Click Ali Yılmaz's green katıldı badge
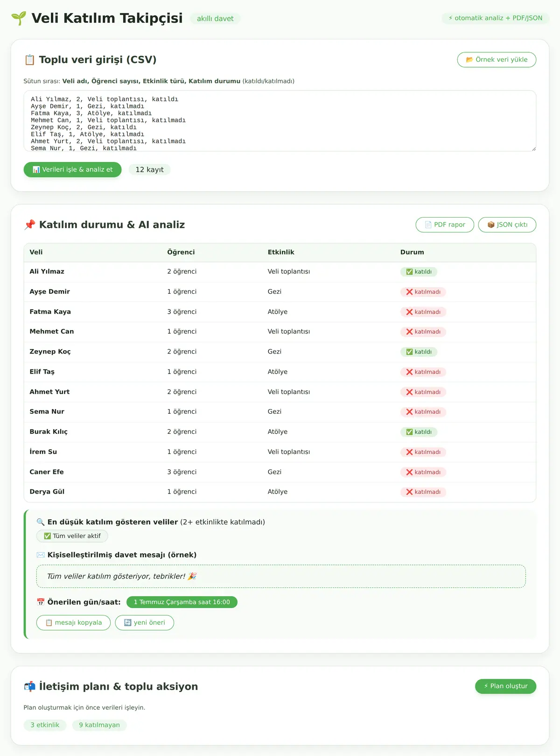This screenshot has width=560, height=756. [419, 272]
